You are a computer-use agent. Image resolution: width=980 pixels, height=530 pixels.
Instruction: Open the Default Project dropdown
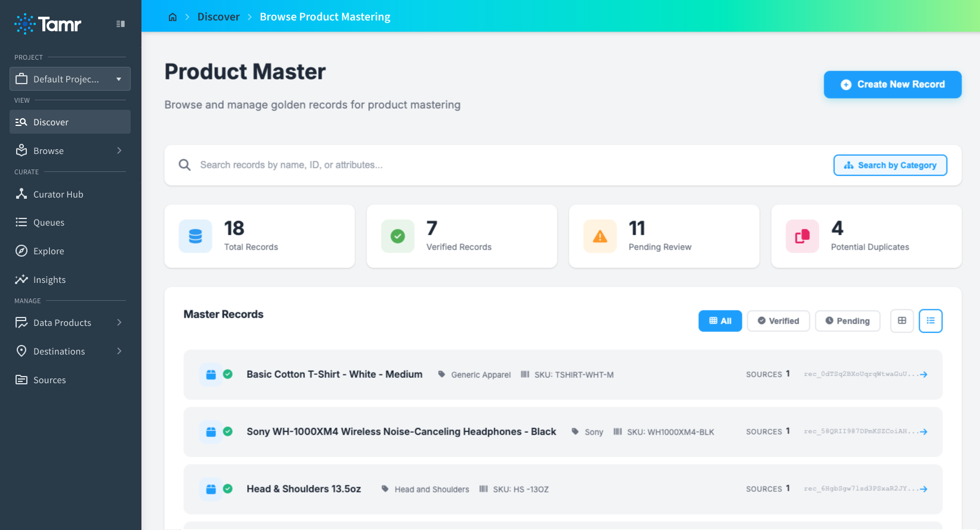click(70, 79)
